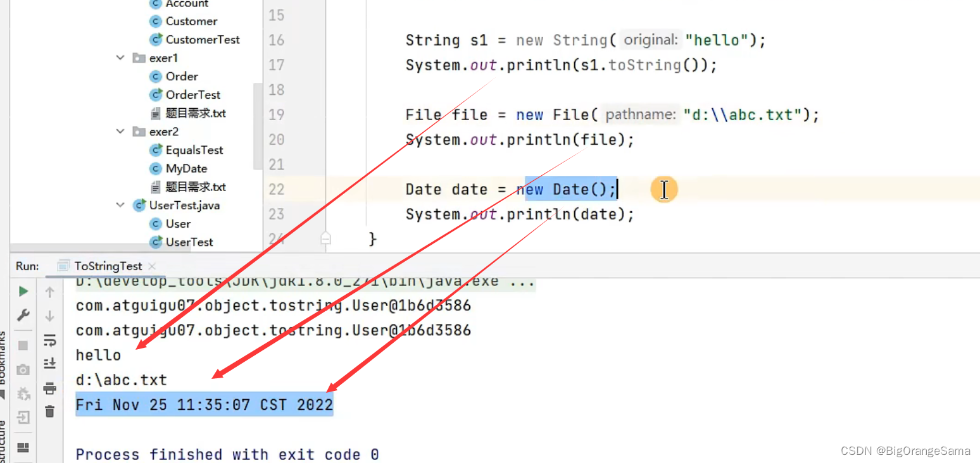Collapse the exer2 package chevron

click(x=120, y=132)
